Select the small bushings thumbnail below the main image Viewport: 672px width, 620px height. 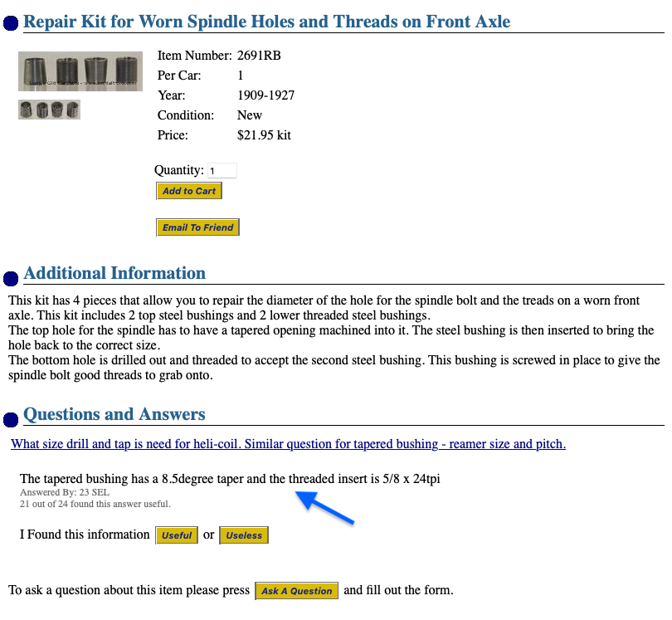[49, 110]
